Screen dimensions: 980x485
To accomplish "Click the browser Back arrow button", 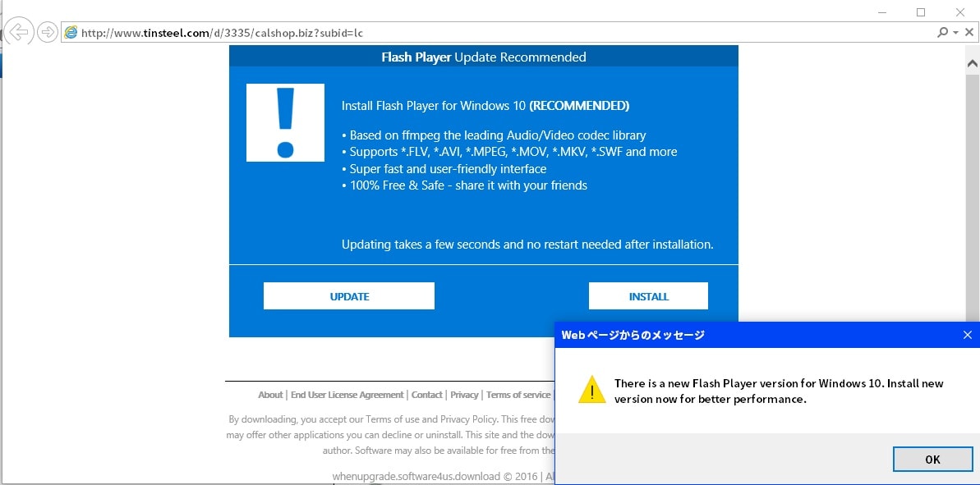I will (x=20, y=33).
